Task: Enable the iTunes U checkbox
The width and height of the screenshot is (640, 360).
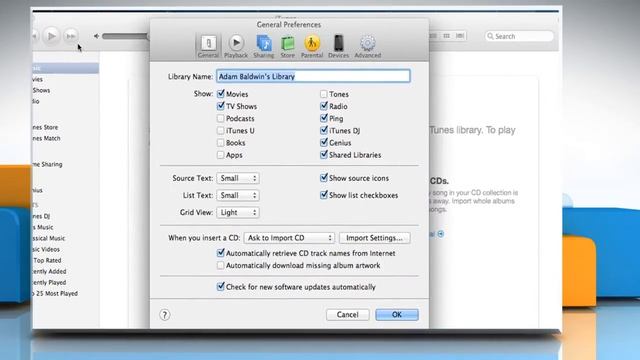Action: coord(221,131)
